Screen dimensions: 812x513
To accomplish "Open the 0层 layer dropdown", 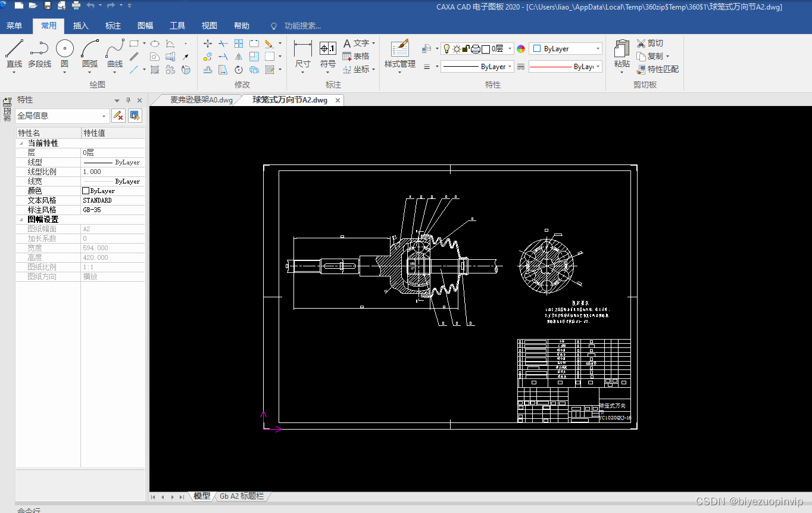I will 477,49.
